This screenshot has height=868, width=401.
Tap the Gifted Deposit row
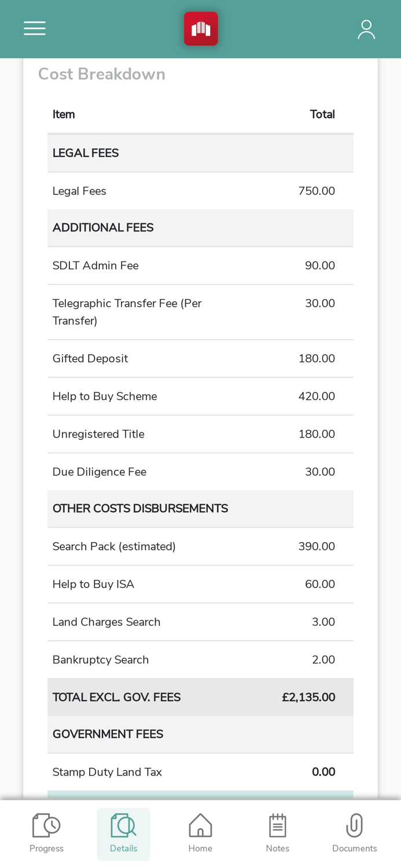tap(200, 359)
